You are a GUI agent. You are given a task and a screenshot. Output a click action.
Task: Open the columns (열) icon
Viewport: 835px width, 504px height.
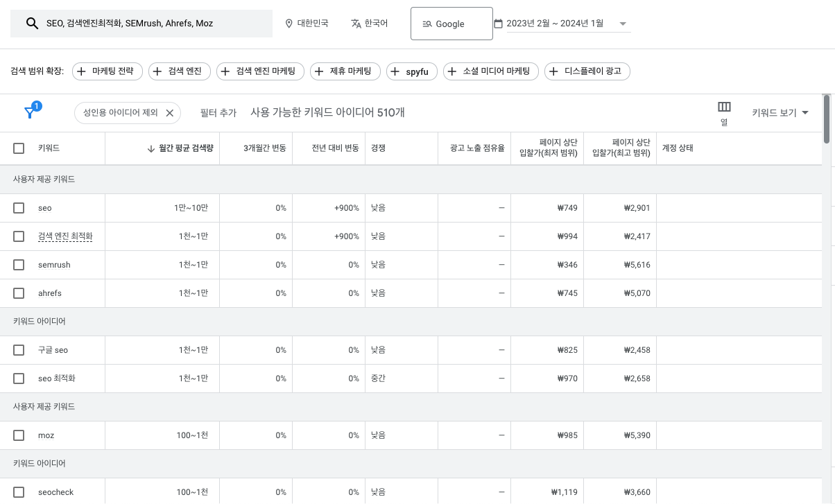[724, 107]
